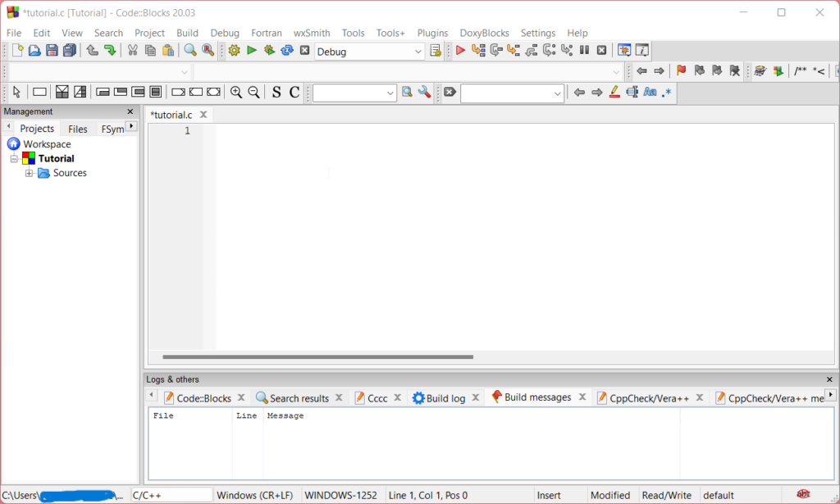Click the green Run triangle icon
840x504 pixels.
(252, 51)
